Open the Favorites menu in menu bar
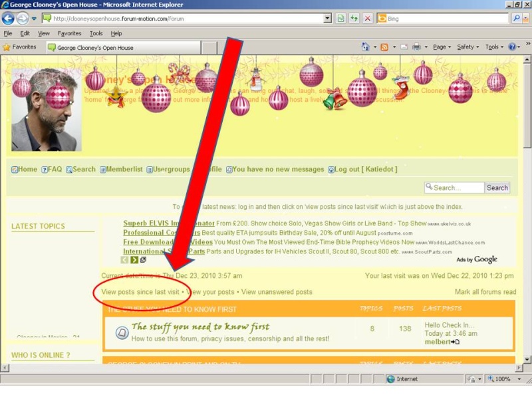 click(69, 33)
